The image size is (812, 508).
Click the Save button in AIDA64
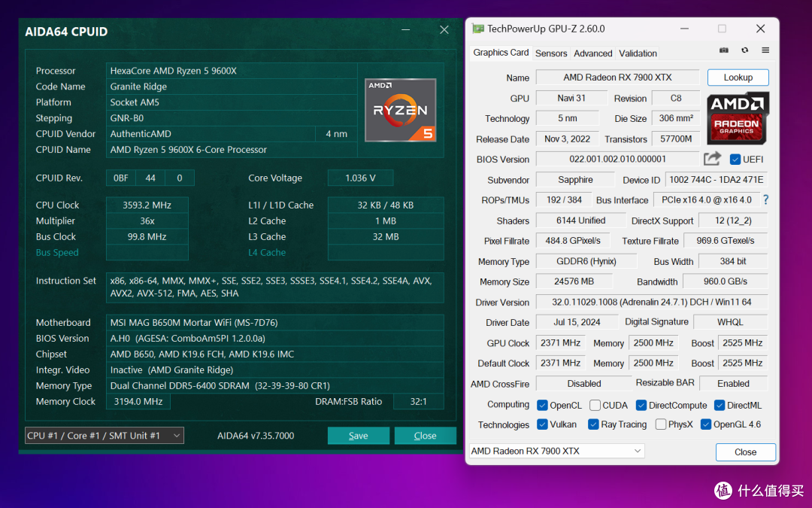[359, 436]
